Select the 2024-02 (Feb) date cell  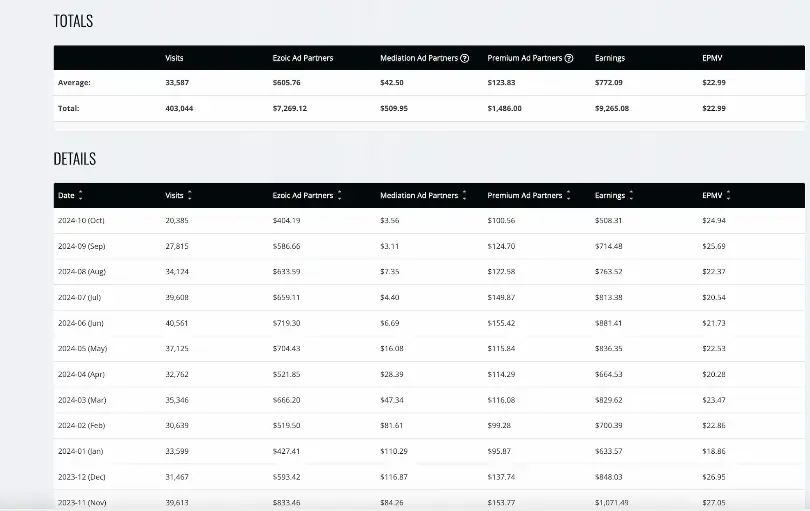(82, 426)
